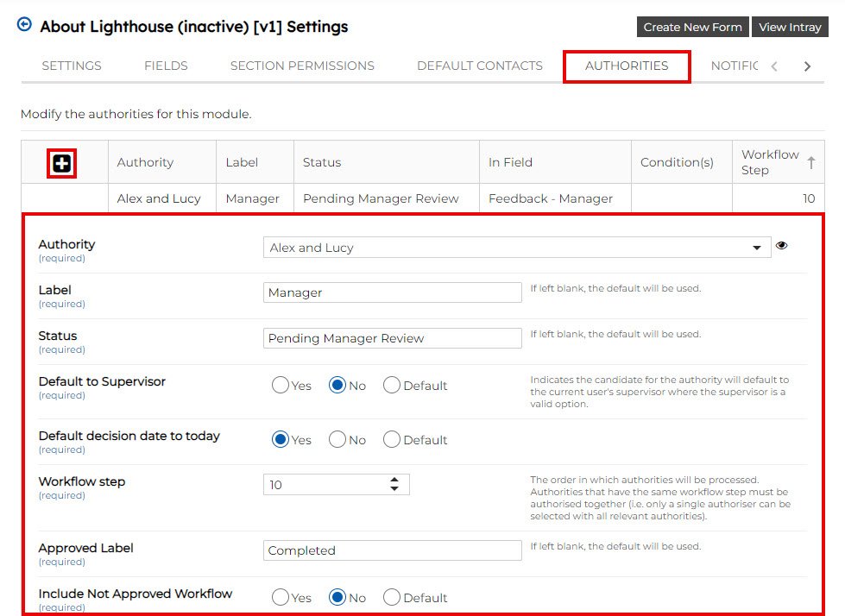Go to the Default Contacts tab
The width and height of the screenshot is (845, 616).
point(480,66)
